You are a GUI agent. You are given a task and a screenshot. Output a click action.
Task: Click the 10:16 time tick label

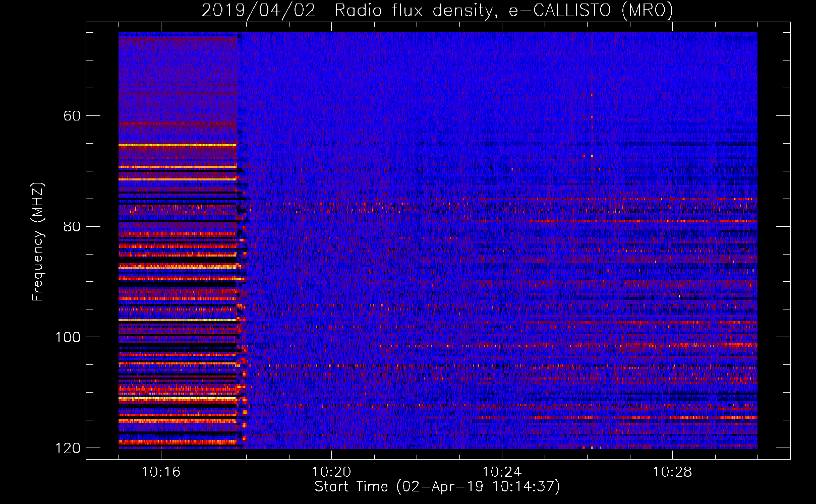pos(161,472)
